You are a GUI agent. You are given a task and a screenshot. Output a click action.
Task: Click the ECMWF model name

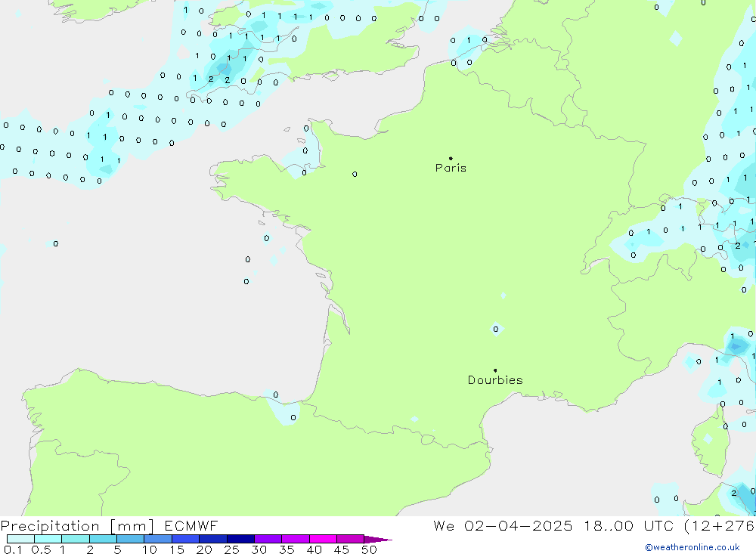191,525
